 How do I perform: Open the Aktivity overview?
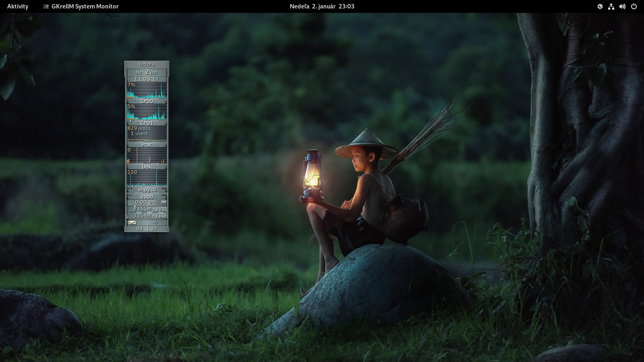[18, 6]
